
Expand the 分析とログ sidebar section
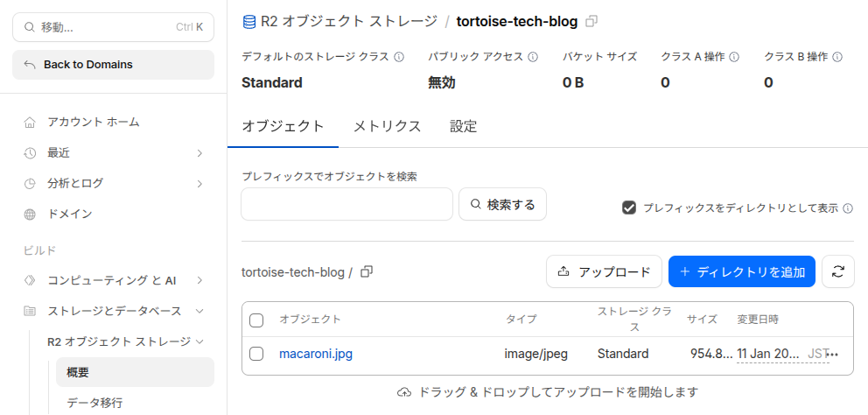click(199, 184)
